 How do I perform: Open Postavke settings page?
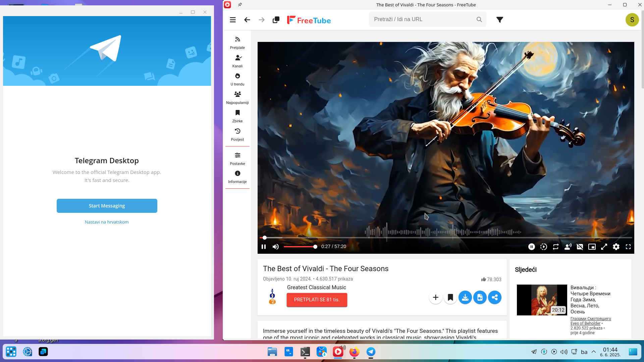(x=237, y=159)
